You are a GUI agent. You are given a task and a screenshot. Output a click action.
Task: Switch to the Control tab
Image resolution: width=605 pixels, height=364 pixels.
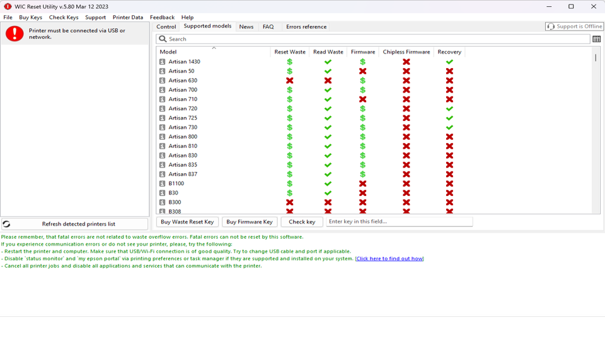coord(166,26)
